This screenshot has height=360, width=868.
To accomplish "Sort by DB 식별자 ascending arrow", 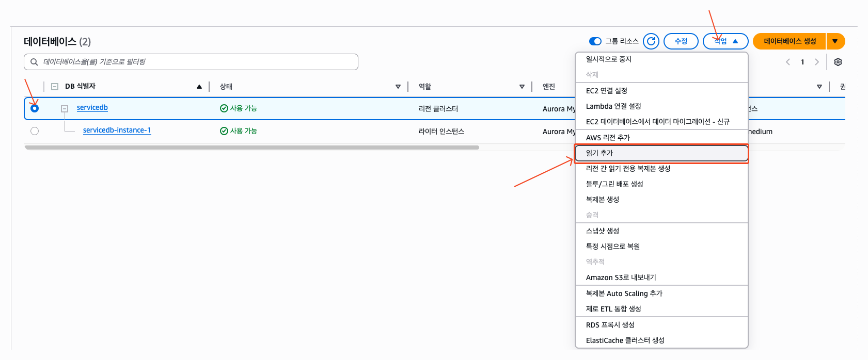I will 199,87.
